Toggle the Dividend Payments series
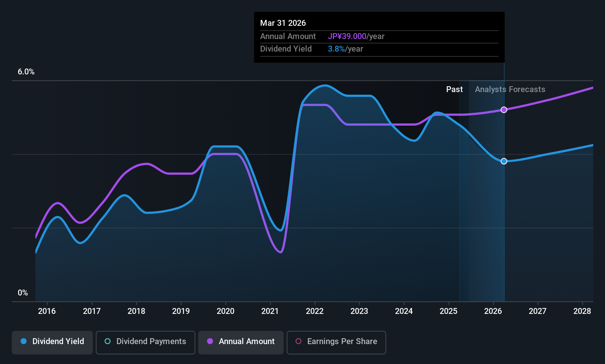 pyautogui.click(x=145, y=342)
